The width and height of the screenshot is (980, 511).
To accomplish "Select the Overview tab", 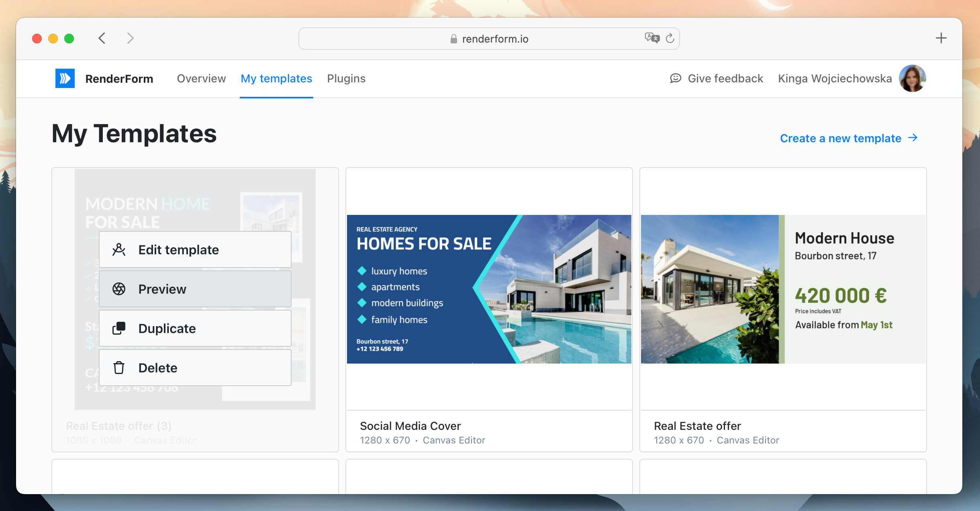I will click(x=201, y=78).
